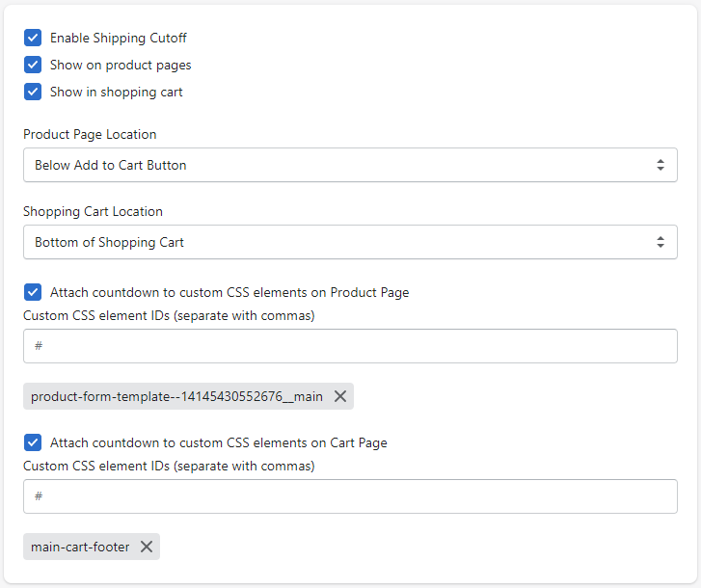Select the main-cart-footer tag text
Screen dimensions: 701x588
pyautogui.click(x=80, y=547)
